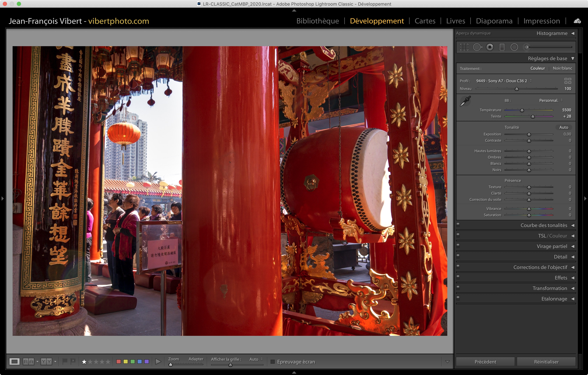This screenshot has width=588, height=375.
Task: Collapse the Réglages de base panel
Action: point(573,59)
